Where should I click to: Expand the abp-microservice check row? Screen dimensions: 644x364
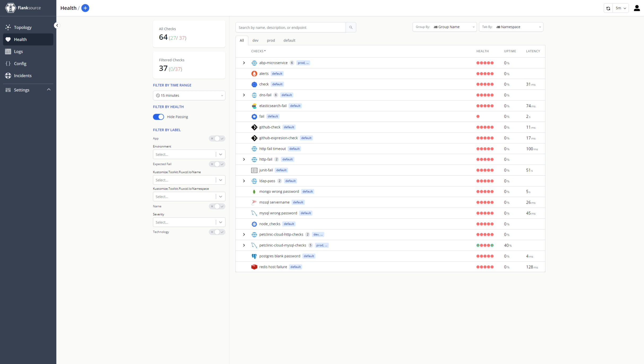click(x=244, y=63)
